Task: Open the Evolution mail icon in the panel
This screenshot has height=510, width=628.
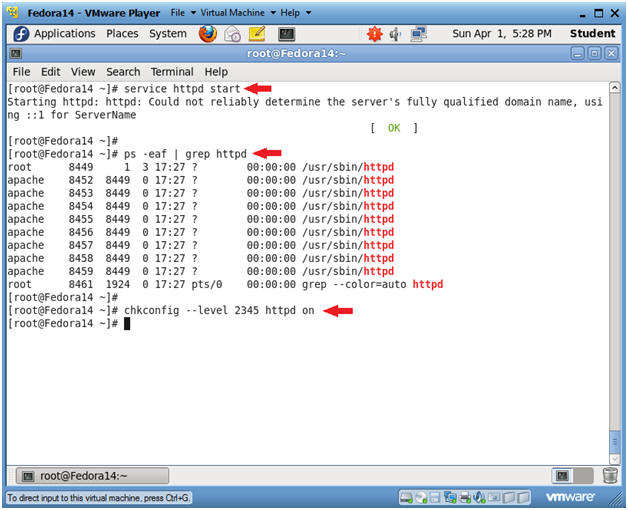Action: [x=232, y=34]
